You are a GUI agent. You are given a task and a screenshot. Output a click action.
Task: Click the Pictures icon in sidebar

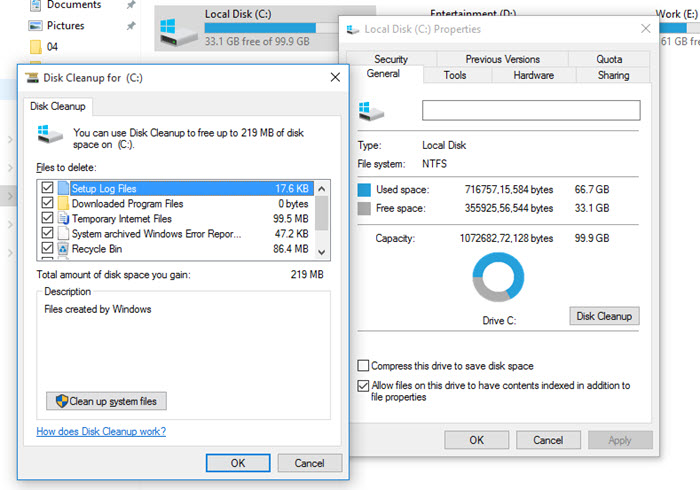(35, 25)
